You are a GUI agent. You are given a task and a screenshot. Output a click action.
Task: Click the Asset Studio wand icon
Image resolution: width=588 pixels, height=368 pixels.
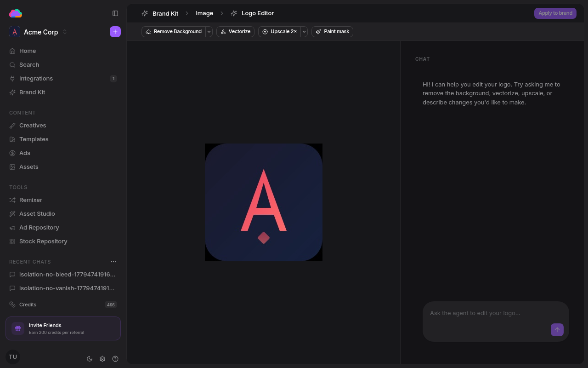point(12,213)
